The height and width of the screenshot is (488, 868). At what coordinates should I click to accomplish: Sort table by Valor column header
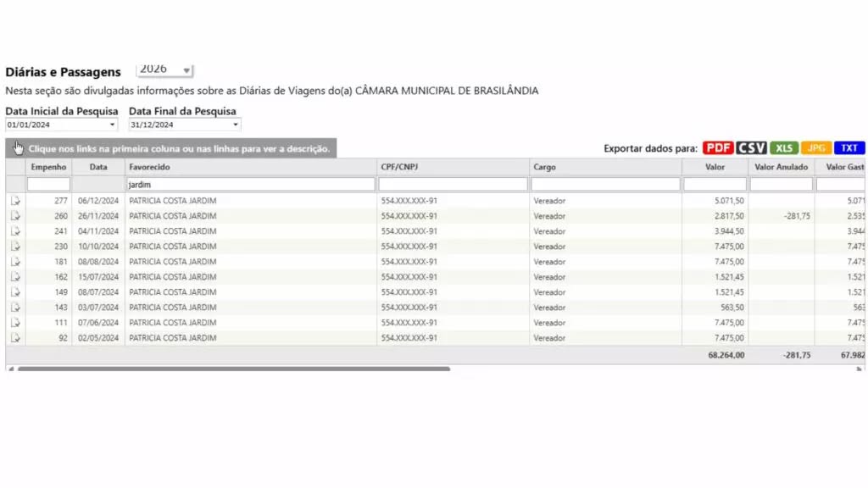tap(715, 167)
